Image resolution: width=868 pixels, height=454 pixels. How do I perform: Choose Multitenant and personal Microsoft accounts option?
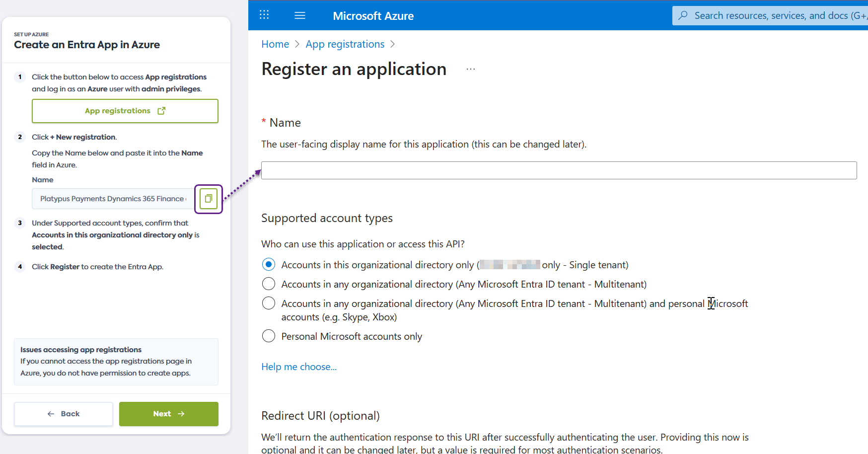pos(269,303)
